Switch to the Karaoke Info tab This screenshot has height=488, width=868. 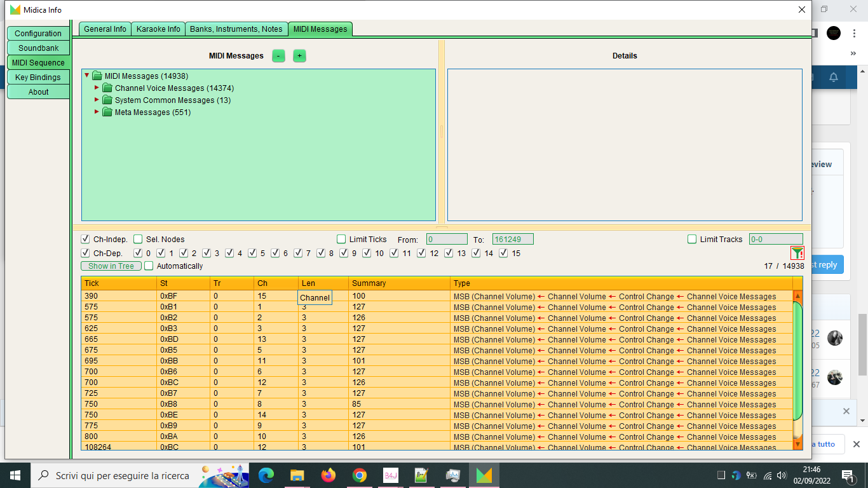coord(158,29)
